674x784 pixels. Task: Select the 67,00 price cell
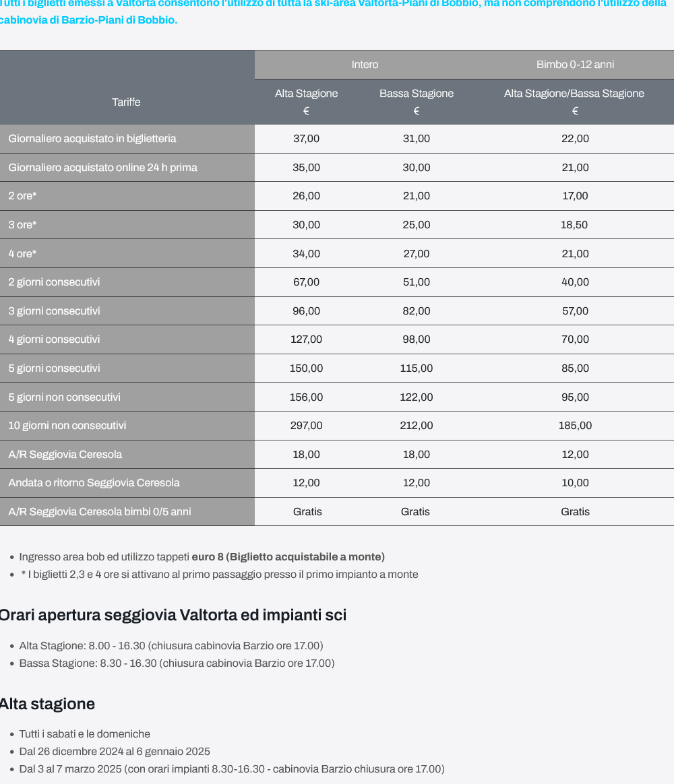coord(306,282)
